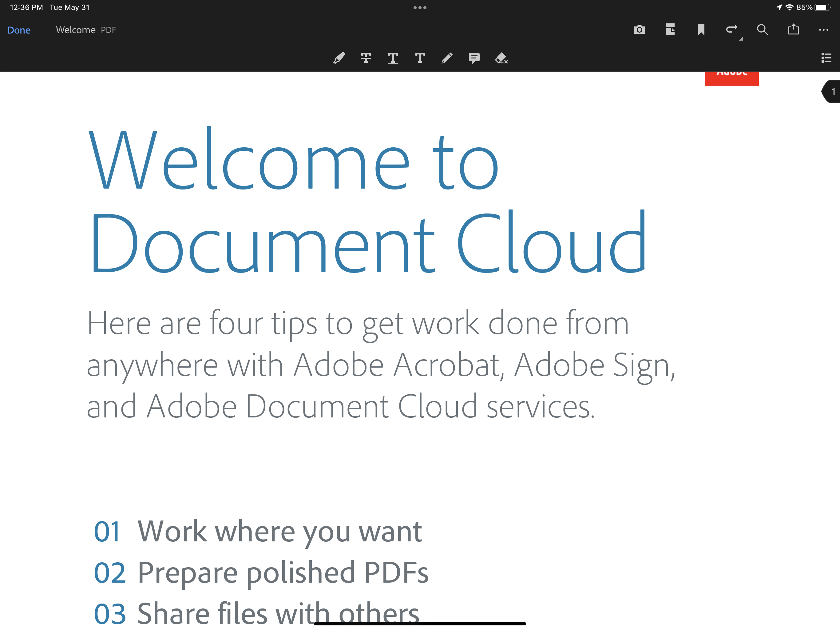840x630 pixels.
Task: Open the camera scan icon
Action: pos(640,30)
